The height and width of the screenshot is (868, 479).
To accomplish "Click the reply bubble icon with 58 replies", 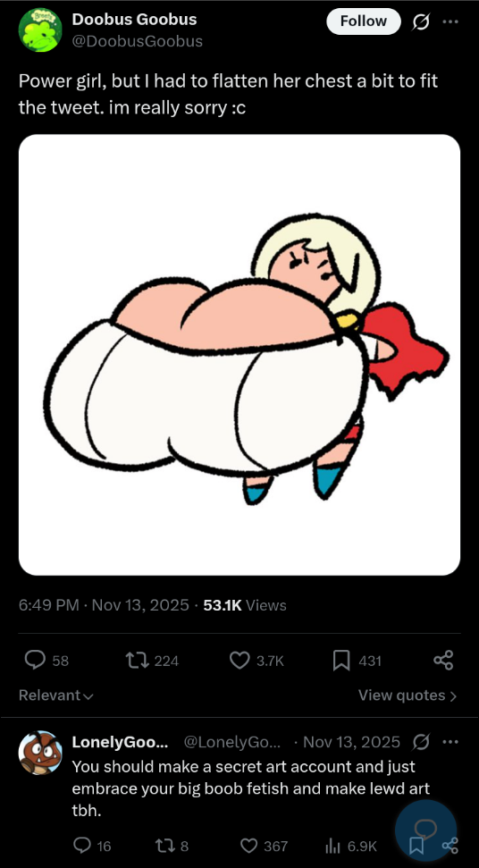I will [36, 660].
